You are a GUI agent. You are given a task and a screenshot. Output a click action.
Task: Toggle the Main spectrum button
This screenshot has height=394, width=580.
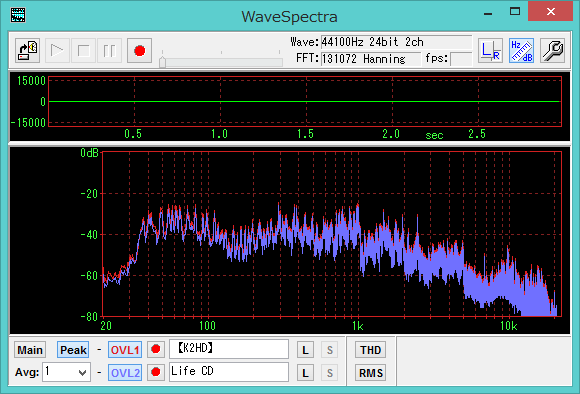(30, 350)
